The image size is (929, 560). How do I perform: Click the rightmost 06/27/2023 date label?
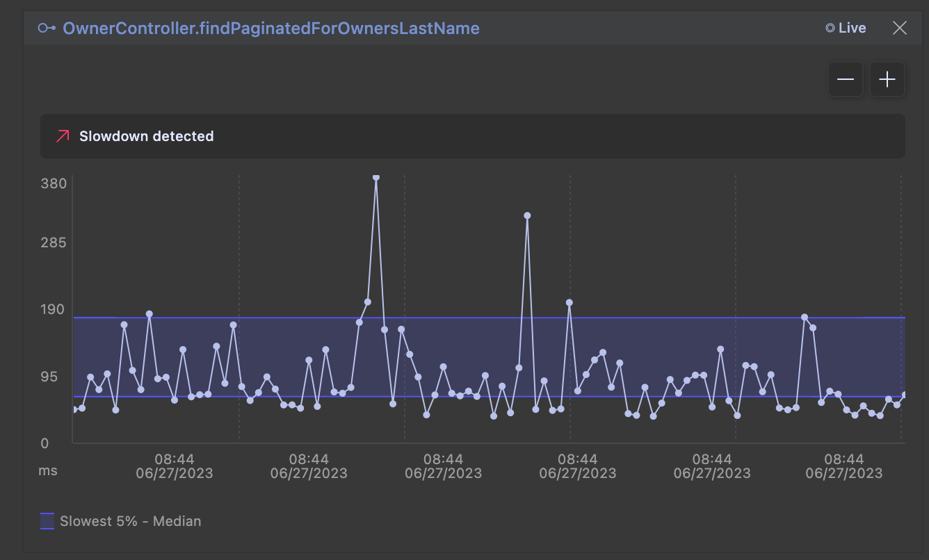pos(843,473)
